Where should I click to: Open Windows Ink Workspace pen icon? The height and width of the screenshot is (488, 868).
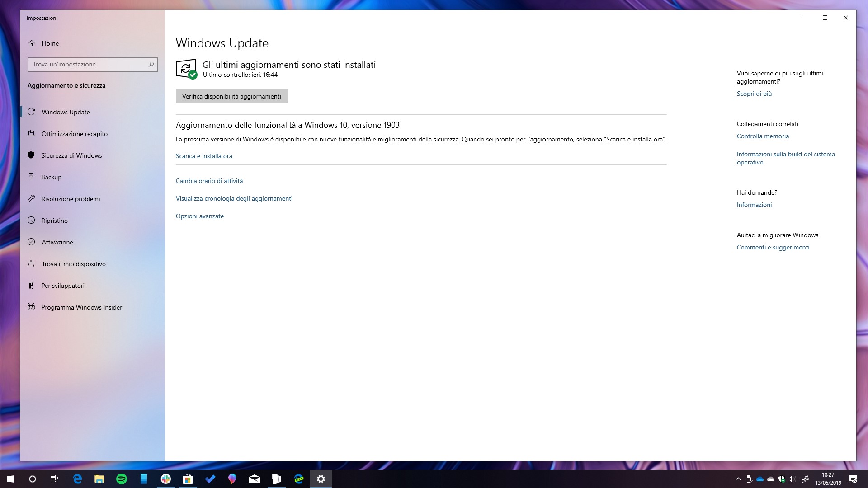[805, 479]
